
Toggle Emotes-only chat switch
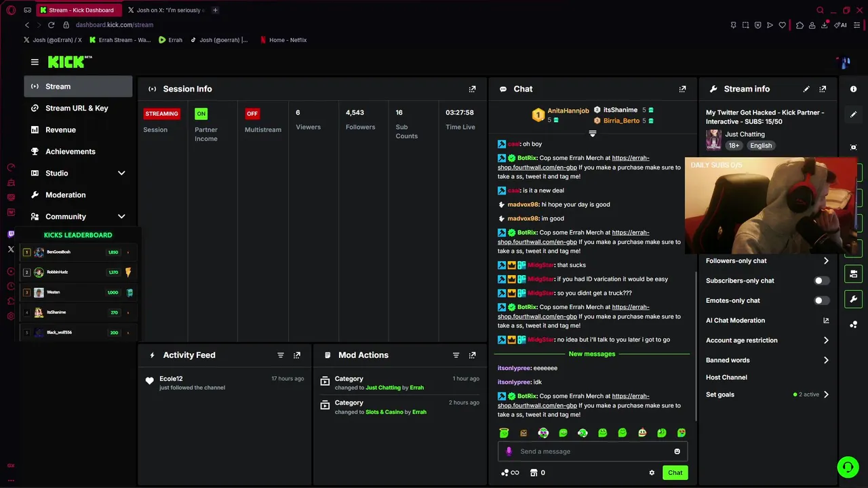tap(821, 300)
